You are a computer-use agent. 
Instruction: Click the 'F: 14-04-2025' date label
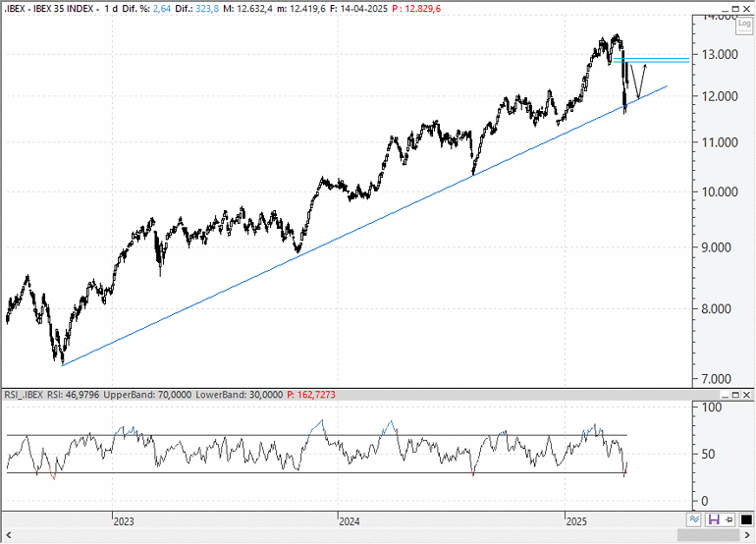[x=358, y=9]
